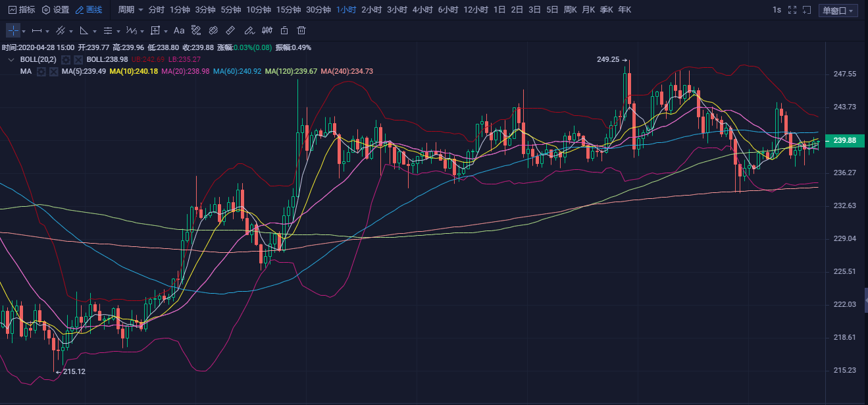Screen dimensions: 868x405
Task: Select the horizontal line segment drawing tool
Action: pyautogui.click(x=37, y=30)
